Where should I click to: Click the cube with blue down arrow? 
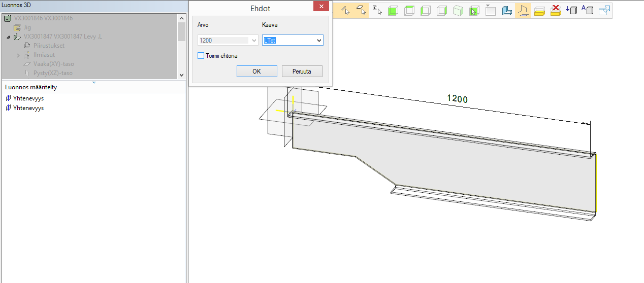pyautogui.click(x=571, y=10)
